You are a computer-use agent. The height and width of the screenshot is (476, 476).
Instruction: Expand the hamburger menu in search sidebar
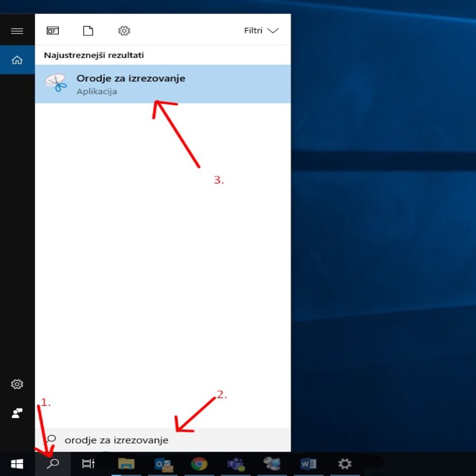(17, 31)
